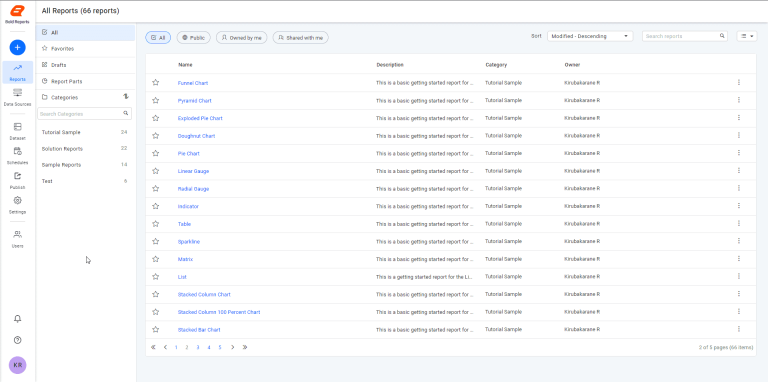Go to the Dataset section
768x382 pixels.
click(18, 131)
